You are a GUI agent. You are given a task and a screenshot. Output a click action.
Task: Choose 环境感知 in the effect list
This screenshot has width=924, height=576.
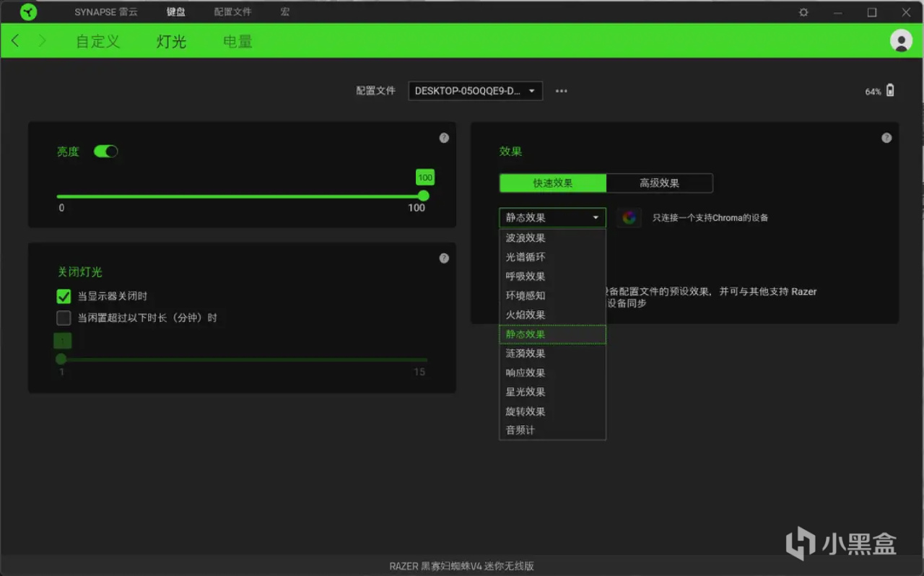point(552,296)
